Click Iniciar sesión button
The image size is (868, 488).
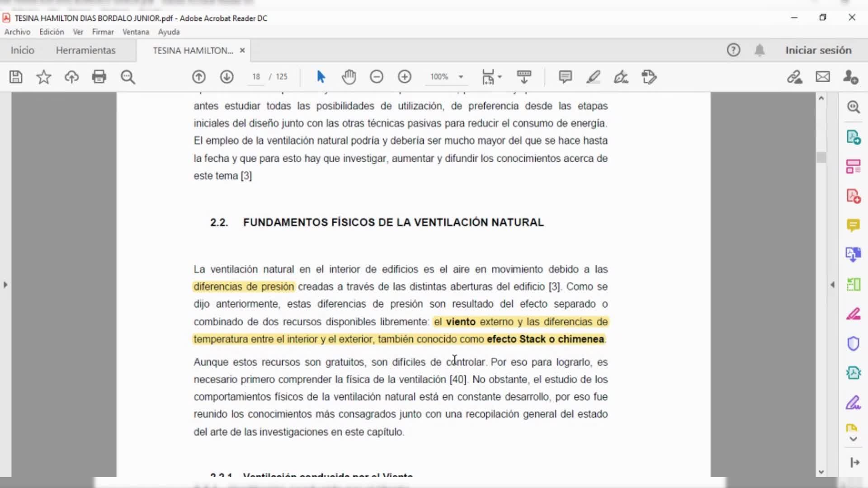tap(818, 50)
